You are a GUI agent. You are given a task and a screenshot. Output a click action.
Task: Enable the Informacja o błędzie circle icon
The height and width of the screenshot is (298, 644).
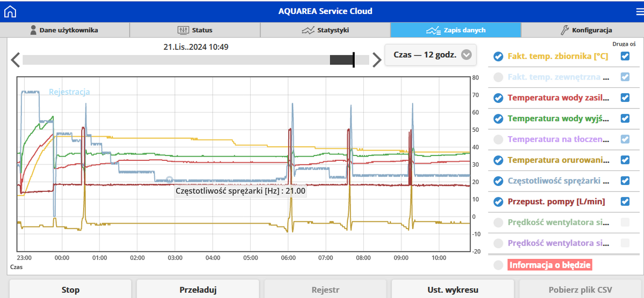coord(498,265)
